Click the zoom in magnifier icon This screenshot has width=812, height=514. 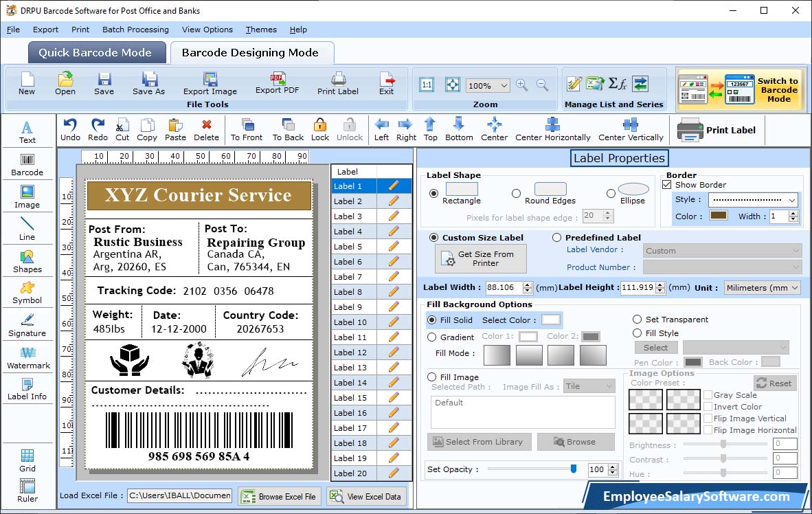pyautogui.click(x=522, y=85)
